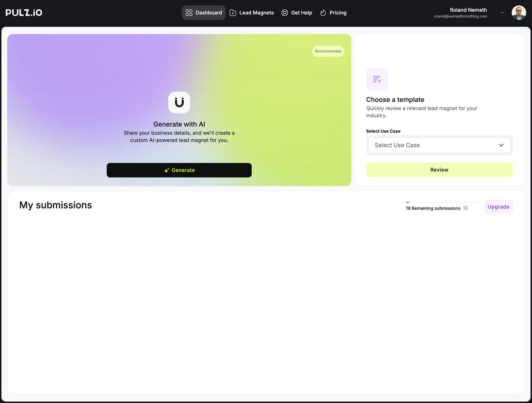Go to the Pricing page
Viewport: 532px width, 403px height.
[337, 13]
